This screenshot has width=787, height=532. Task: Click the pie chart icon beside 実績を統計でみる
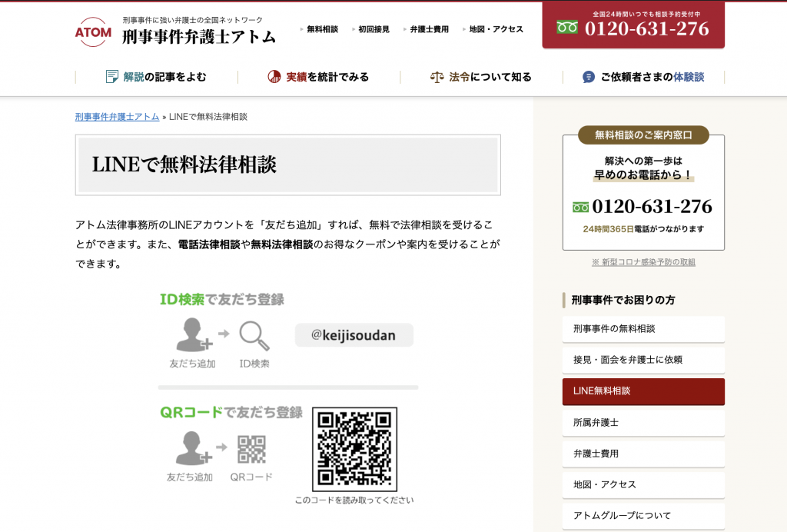[274, 77]
